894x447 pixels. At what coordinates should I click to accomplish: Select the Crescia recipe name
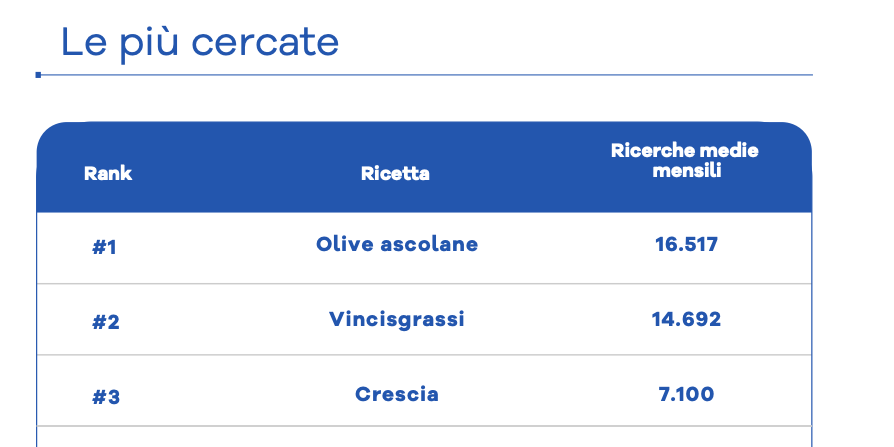pyautogui.click(x=397, y=394)
